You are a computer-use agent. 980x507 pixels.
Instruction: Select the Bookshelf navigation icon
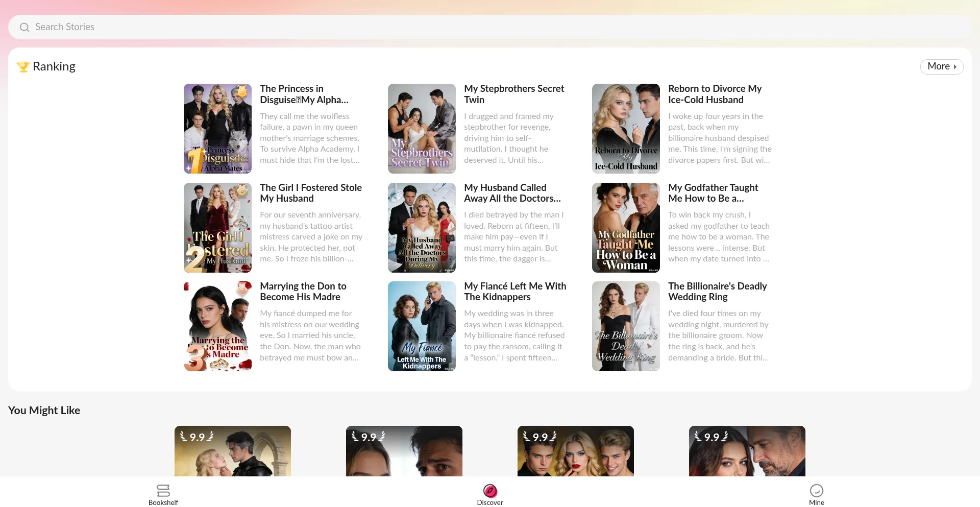(163, 491)
